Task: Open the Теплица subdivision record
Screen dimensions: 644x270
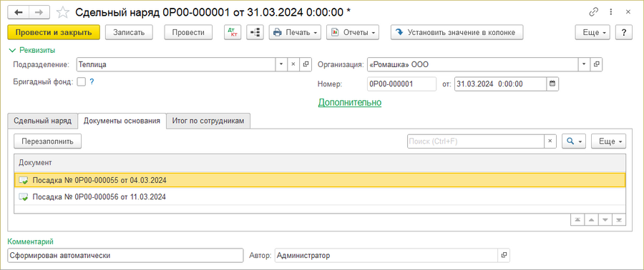Action: 305,64
